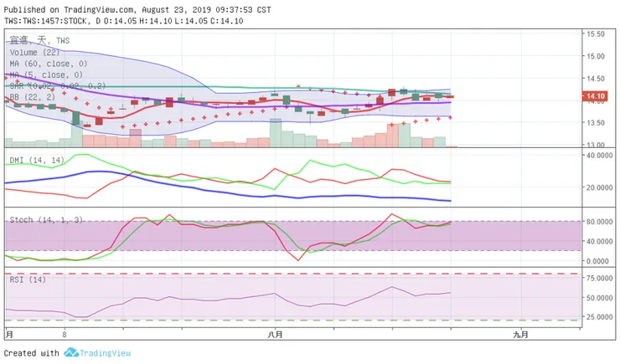Click the 40.0000 Stoch axis value
Screen dimensions: 620x364
(x=599, y=241)
